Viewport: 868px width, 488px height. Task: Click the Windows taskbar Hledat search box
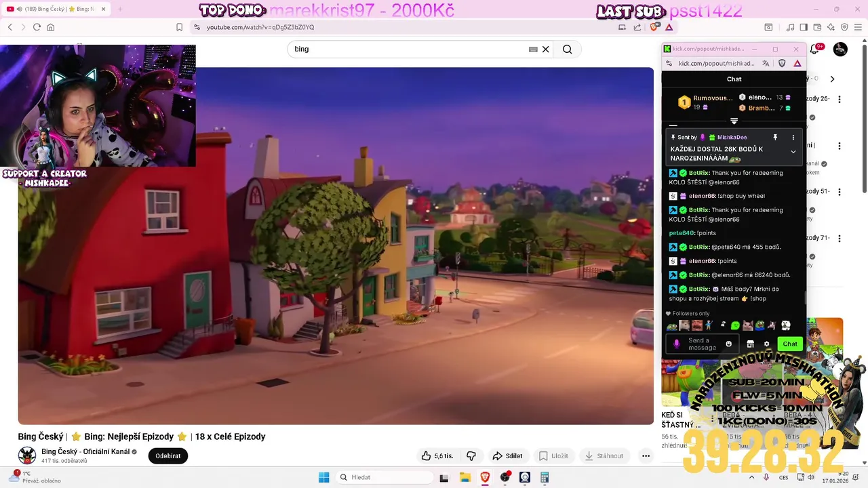(384, 477)
